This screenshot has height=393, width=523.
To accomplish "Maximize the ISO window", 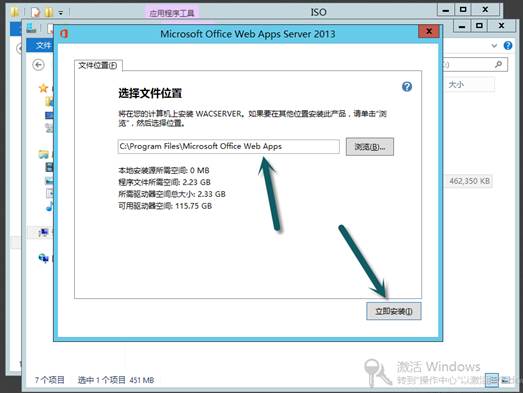I will pyautogui.click(x=463, y=10).
